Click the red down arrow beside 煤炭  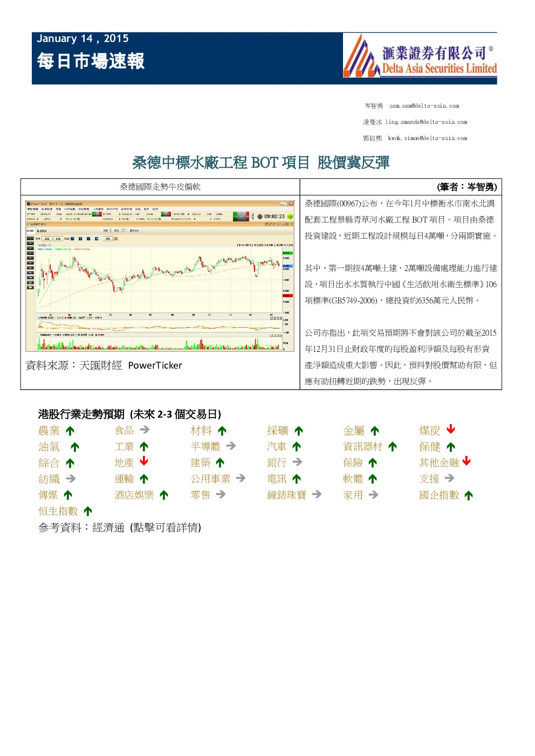[451, 429]
